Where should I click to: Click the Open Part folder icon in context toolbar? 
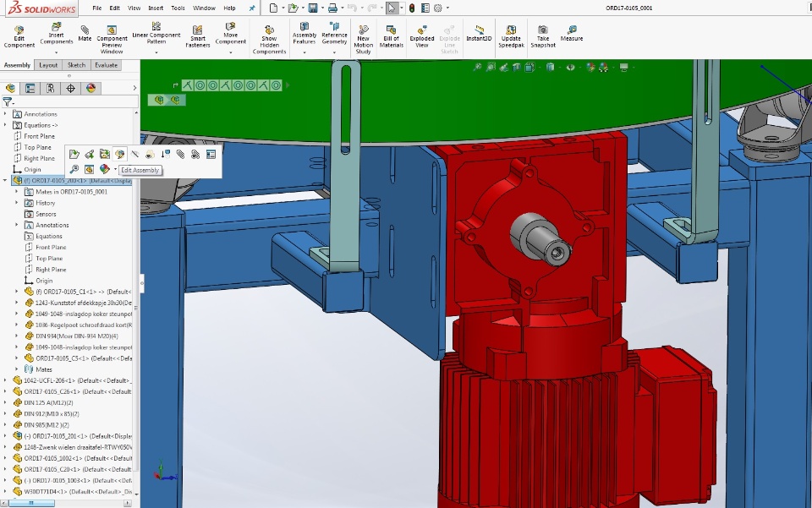click(74, 154)
